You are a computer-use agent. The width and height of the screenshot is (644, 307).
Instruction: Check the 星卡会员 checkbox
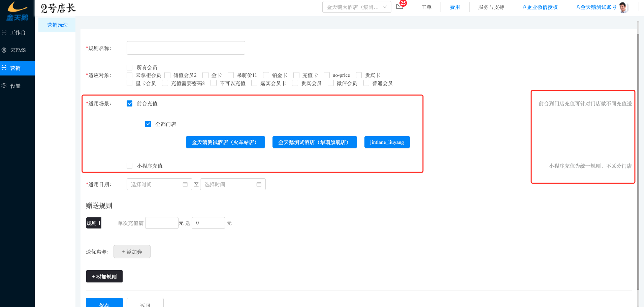pos(130,83)
